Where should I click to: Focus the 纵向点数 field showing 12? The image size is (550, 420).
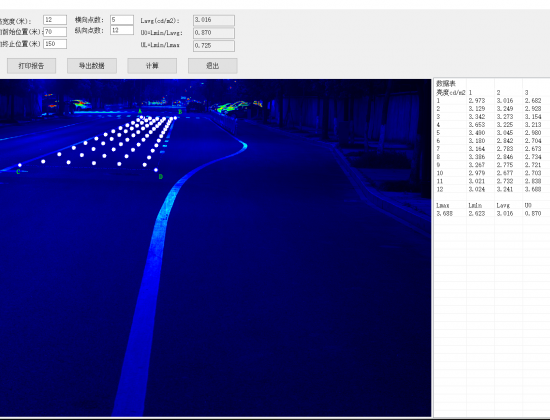pos(122,30)
